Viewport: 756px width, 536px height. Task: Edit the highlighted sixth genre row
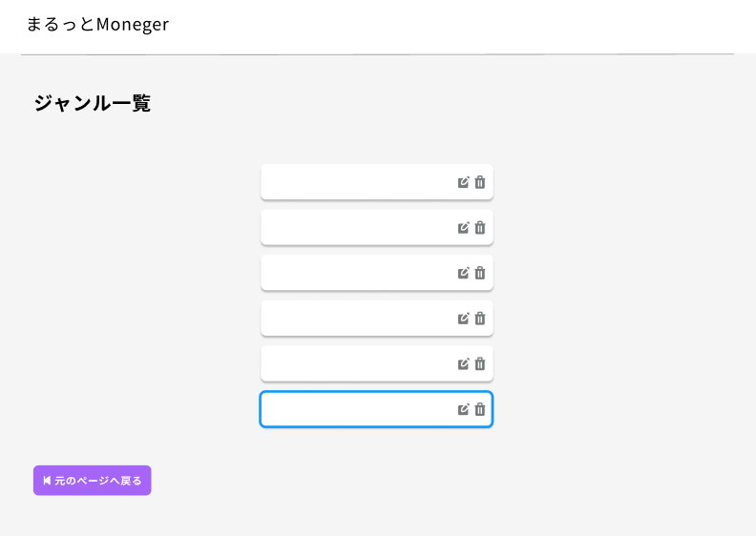(463, 409)
